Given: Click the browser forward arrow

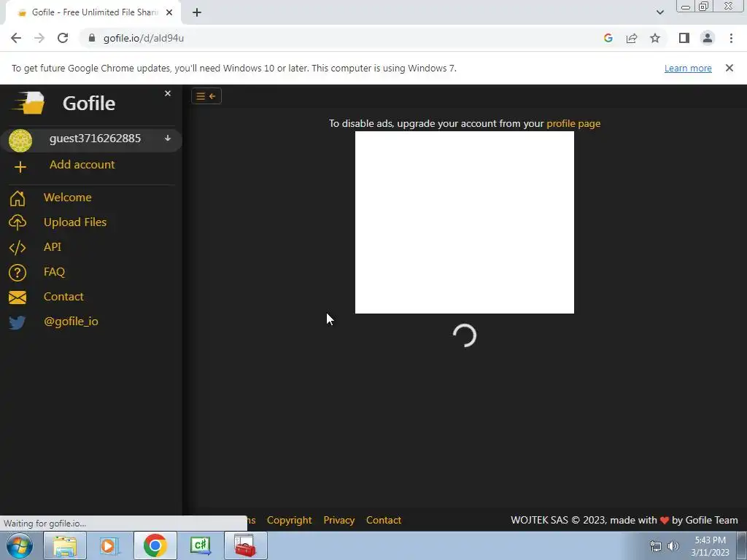Looking at the screenshot, I should tap(39, 38).
